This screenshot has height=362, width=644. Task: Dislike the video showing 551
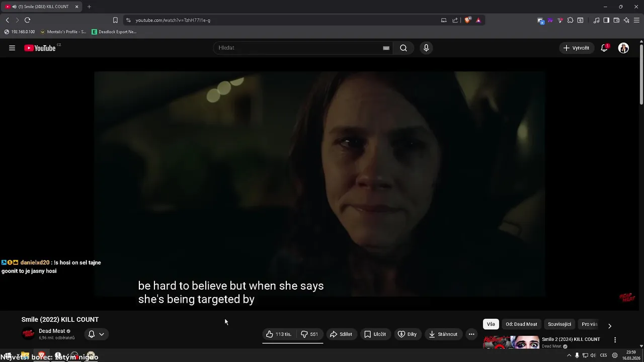pos(309,334)
